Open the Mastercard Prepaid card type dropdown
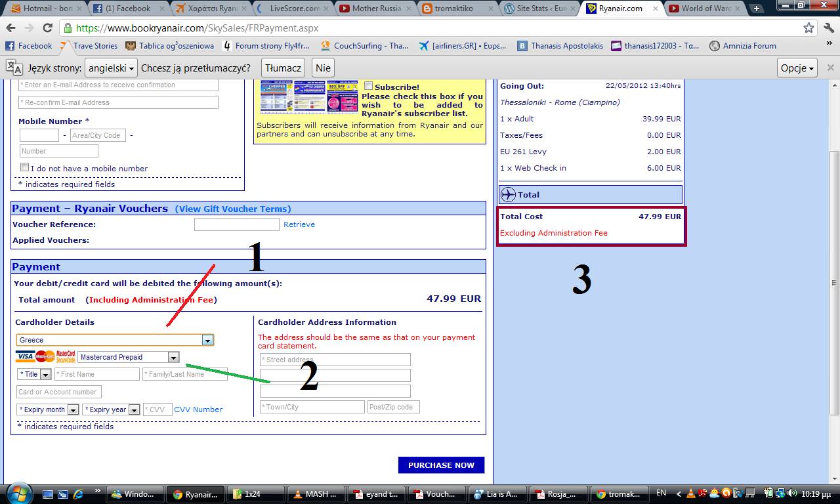The height and width of the screenshot is (504, 840). [x=129, y=357]
